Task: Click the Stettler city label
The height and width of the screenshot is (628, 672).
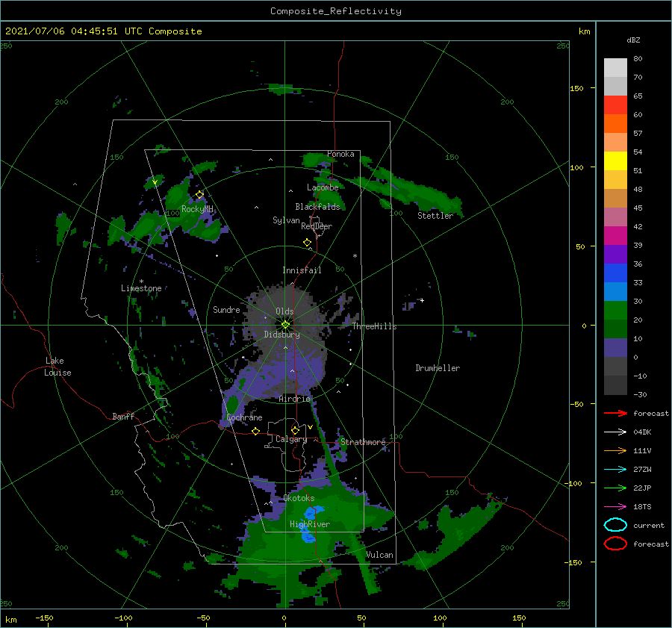Action: click(435, 216)
